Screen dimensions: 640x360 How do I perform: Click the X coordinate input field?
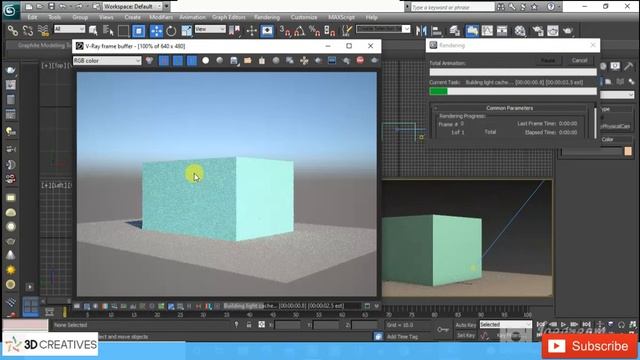[x=287, y=325]
